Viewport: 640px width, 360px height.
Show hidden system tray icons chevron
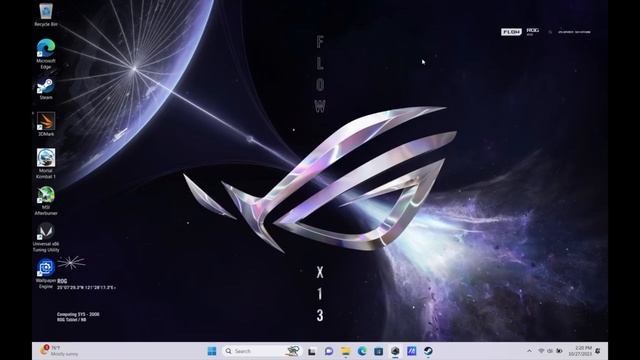pyautogui.click(x=529, y=351)
